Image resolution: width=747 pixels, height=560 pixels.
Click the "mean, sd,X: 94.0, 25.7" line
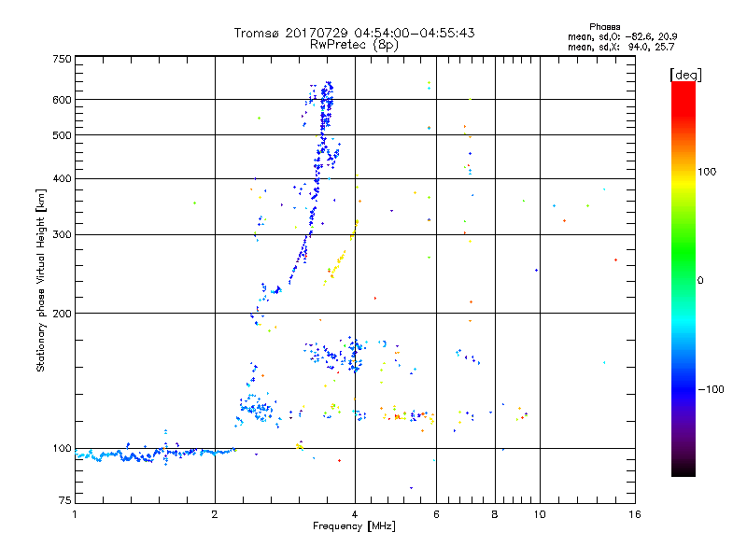(621, 48)
